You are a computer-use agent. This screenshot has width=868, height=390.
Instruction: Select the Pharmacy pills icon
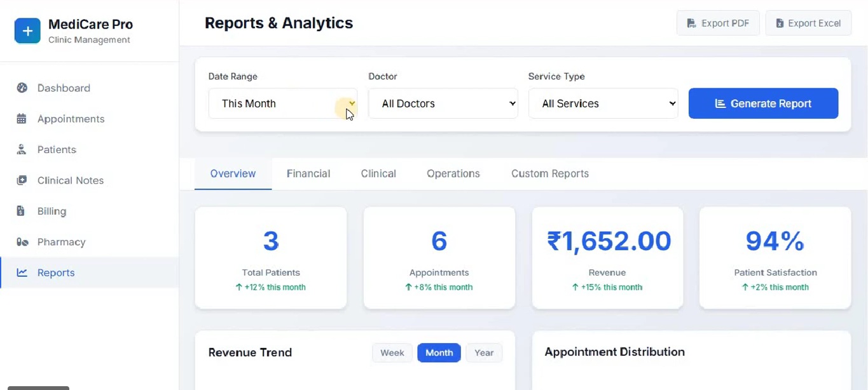click(x=22, y=242)
